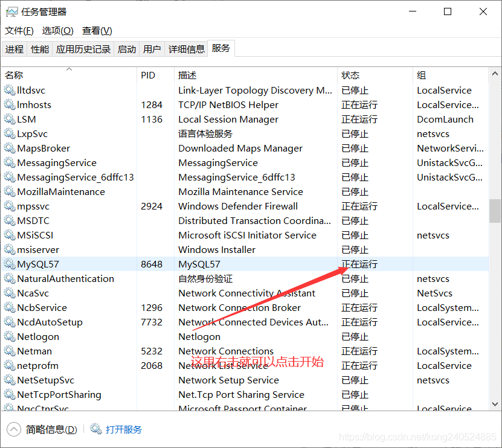Open the 应用历史记录 tab
This screenshot has width=502, height=448.
pyautogui.click(x=83, y=49)
